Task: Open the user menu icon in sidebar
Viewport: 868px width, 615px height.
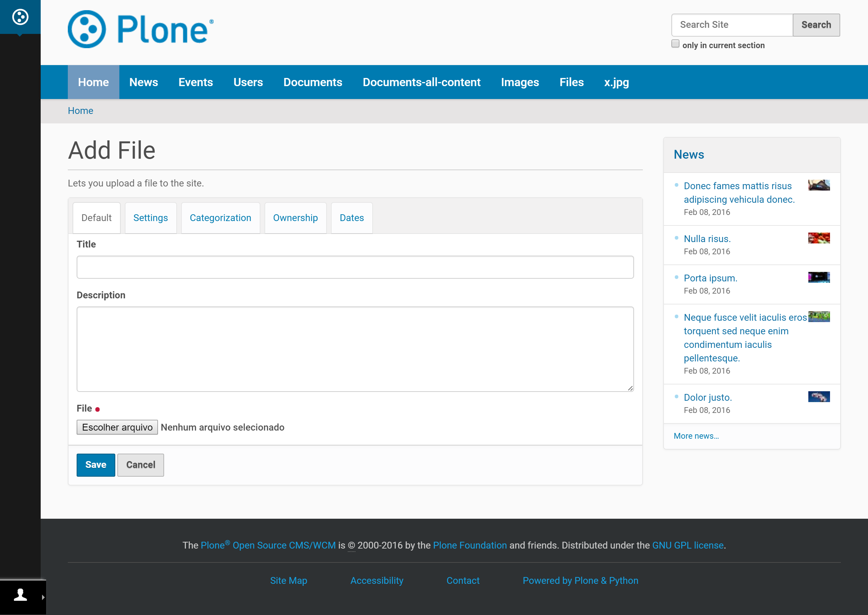Action: 20,595
